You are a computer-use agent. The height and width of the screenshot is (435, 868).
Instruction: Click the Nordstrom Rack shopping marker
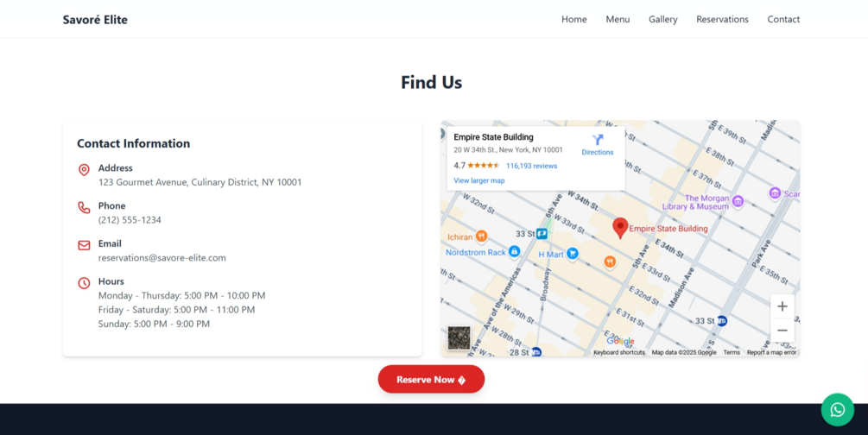click(514, 252)
